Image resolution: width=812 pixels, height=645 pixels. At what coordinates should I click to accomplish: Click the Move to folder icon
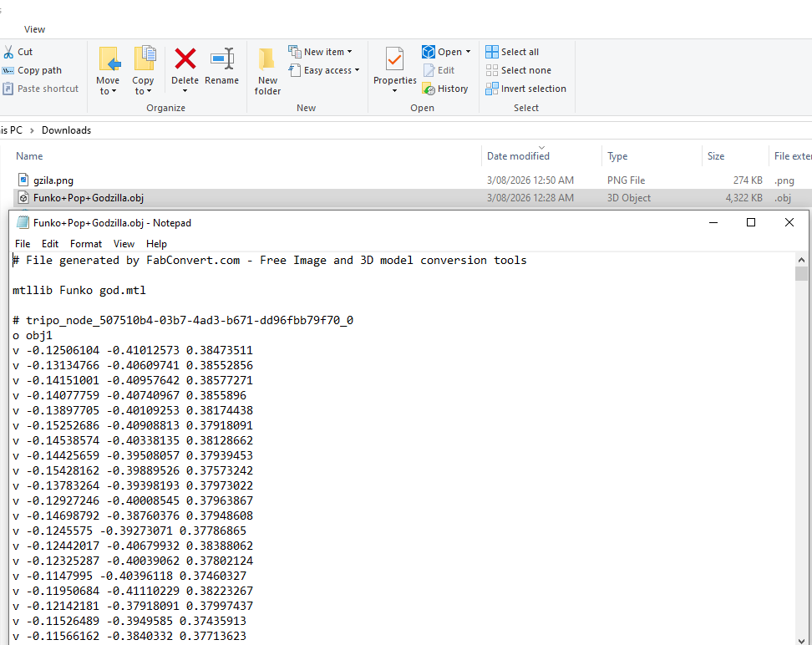tap(109, 59)
